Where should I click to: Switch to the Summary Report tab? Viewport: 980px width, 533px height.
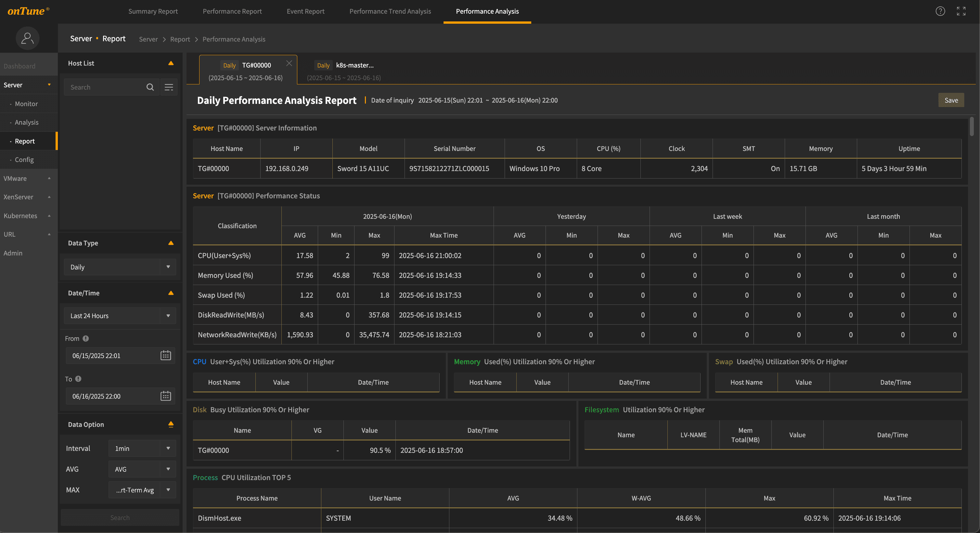[x=153, y=11]
